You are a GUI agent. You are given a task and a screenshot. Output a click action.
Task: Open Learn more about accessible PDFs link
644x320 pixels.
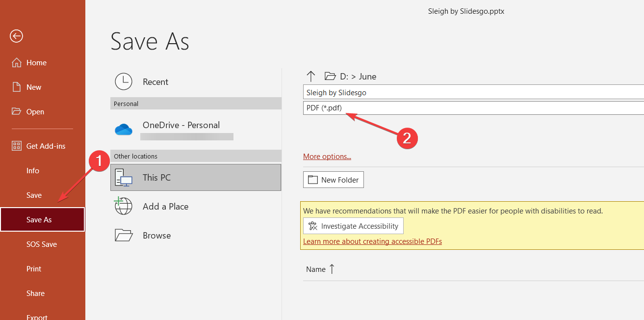[x=372, y=241]
